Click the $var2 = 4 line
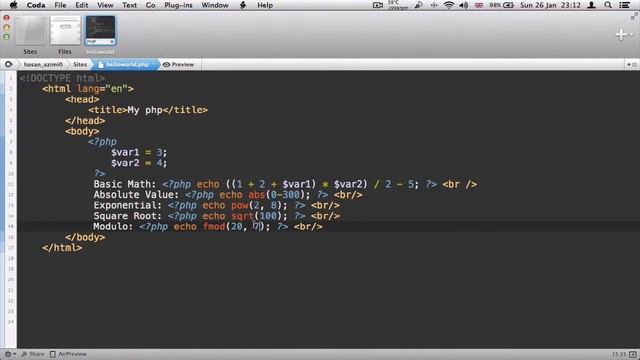The width and height of the screenshot is (640, 360). (x=139, y=163)
